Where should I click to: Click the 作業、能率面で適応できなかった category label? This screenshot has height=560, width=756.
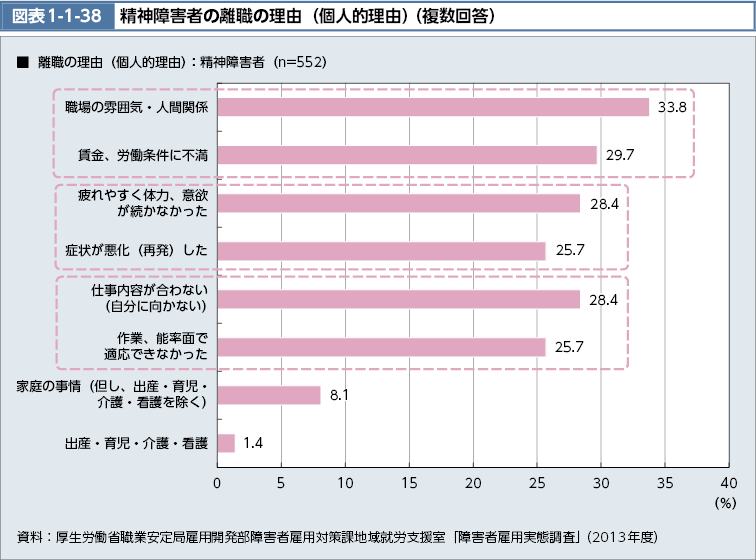pos(156,346)
